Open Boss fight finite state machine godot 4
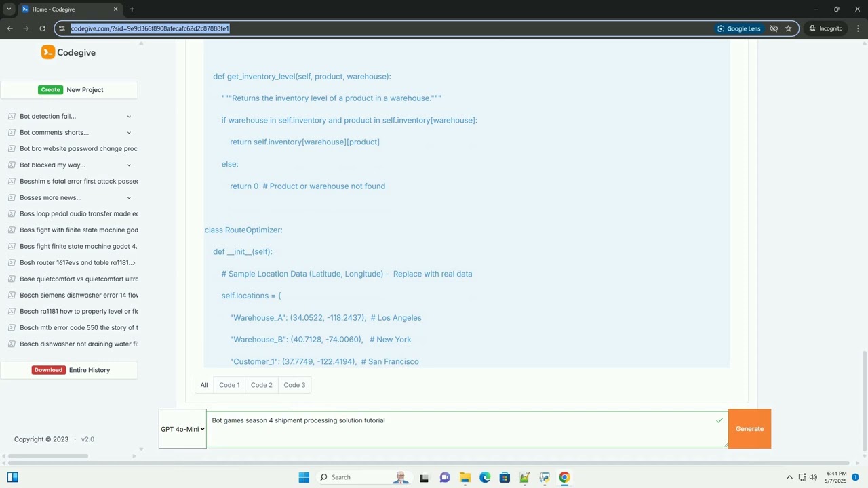868x488 pixels. [x=79, y=246]
